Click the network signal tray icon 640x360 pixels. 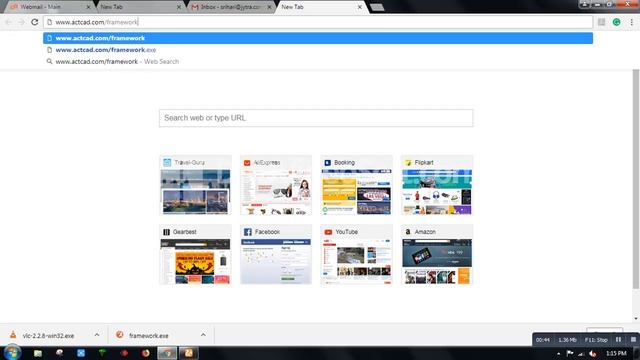click(x=581, y=353)
